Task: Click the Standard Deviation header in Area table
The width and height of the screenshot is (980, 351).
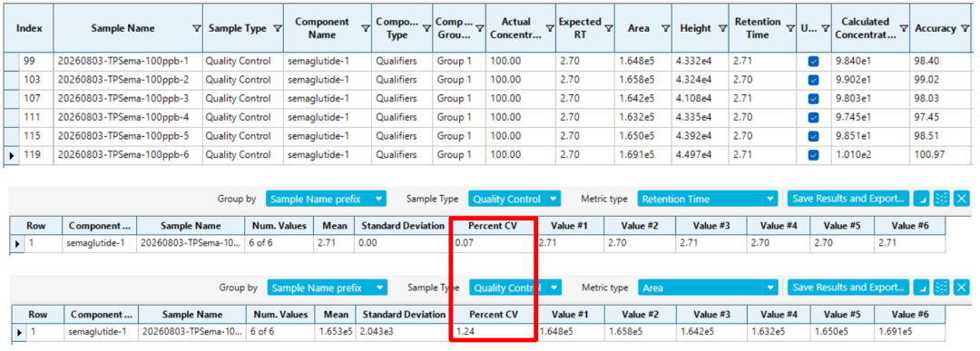Action: (x=404, y=314)
